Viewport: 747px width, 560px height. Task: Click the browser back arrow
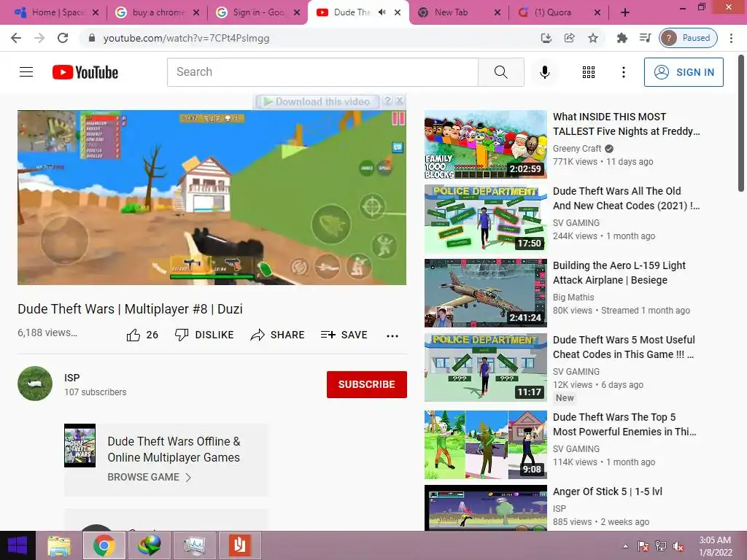point(16,38)
